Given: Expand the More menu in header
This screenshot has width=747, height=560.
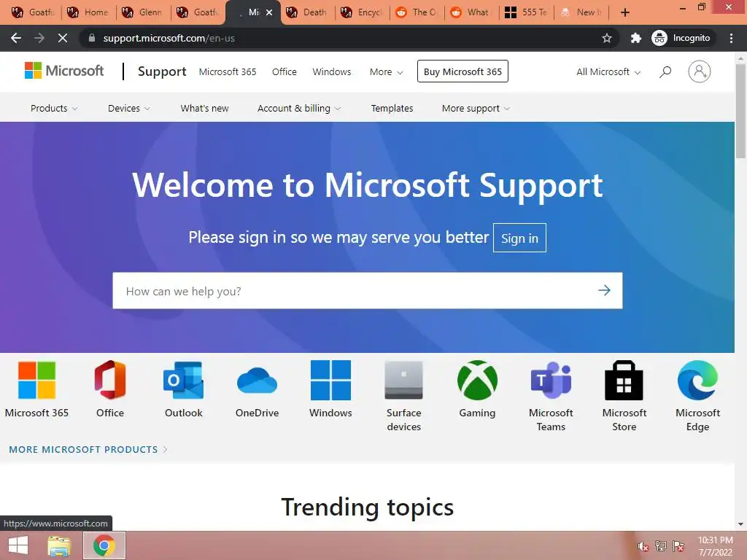Looking at the screenshot, I should (x=386, y=71).
